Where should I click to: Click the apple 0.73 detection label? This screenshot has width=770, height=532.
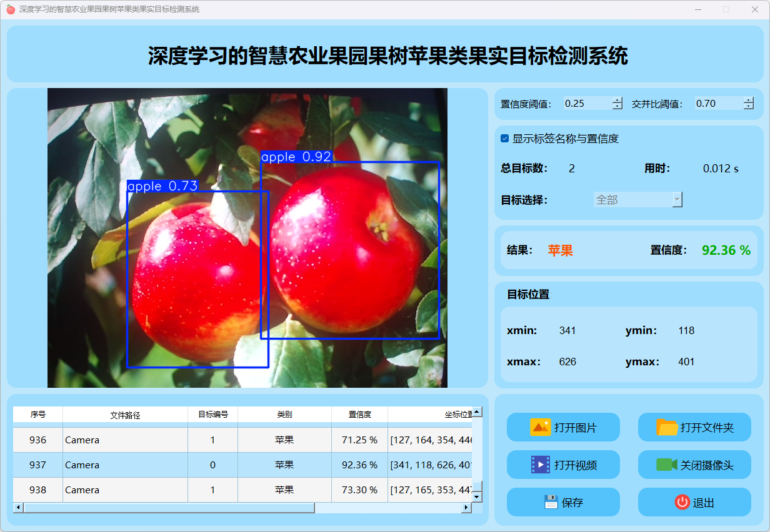162,186
